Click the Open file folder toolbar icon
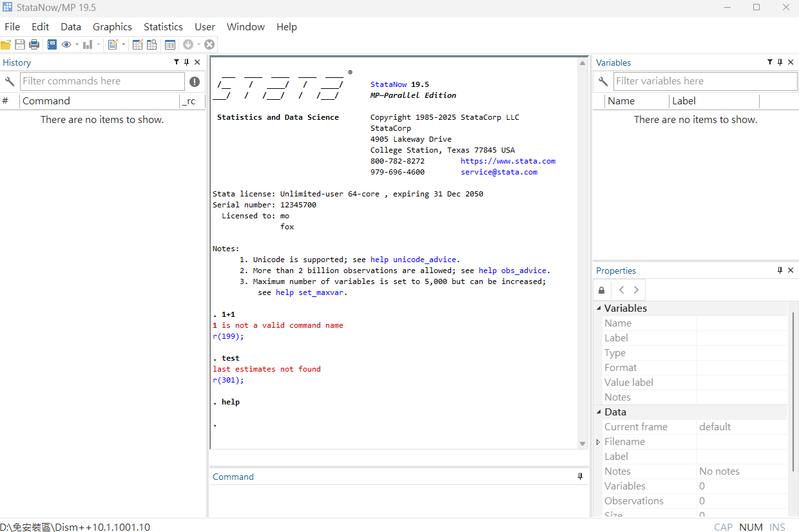 click(x=6, y=44)
